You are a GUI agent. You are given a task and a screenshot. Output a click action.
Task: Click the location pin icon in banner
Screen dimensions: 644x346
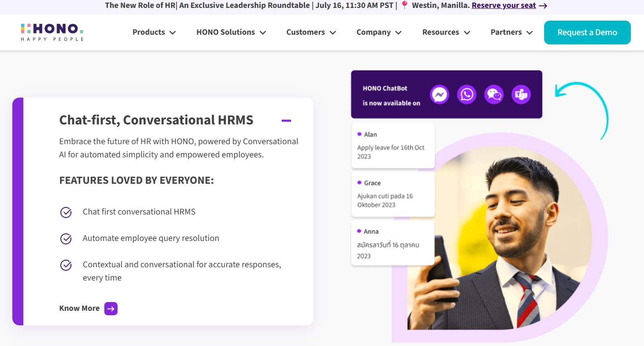405,5
